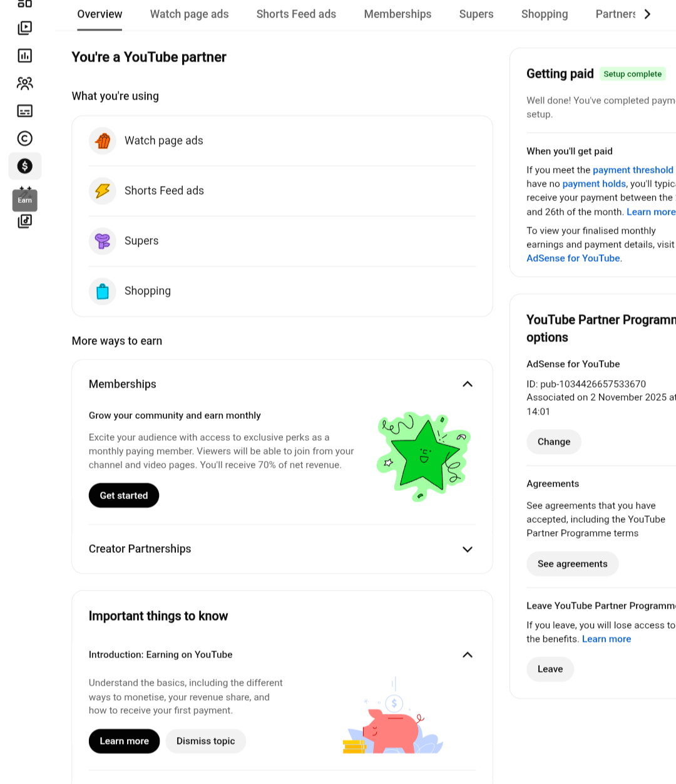This screenshot has width=676, height=784.
Task: Click the Watch page ads popcorn icon
Action: (x=103, y=141)
